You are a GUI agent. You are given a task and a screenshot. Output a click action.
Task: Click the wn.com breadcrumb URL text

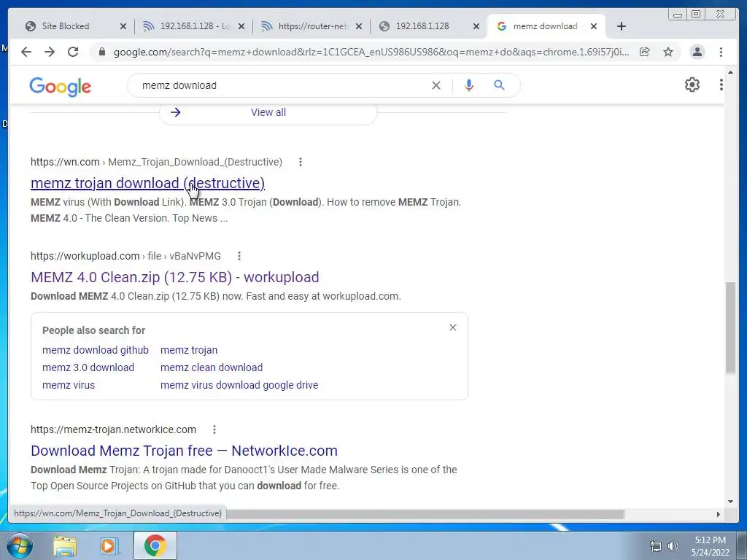[x=156, y=162]
